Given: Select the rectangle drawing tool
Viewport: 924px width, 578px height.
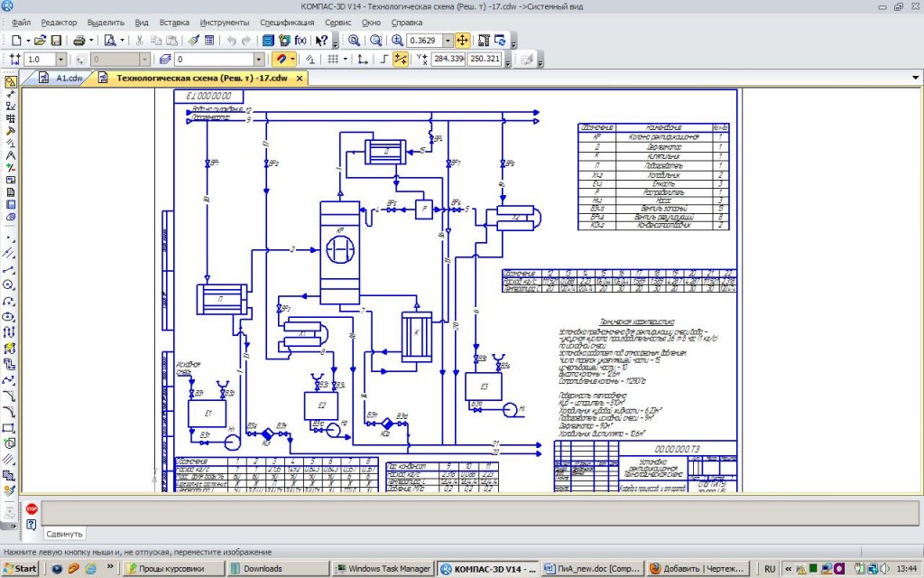Looking at the screenshot, I should pyautogui.click(x=10, y=427).
